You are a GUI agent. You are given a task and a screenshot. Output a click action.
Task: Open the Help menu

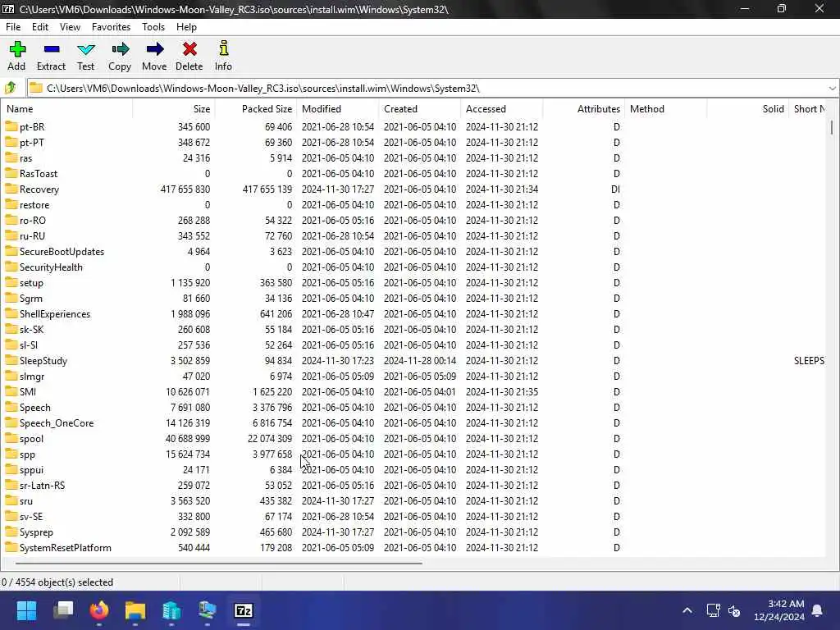(x=186, y=27)
